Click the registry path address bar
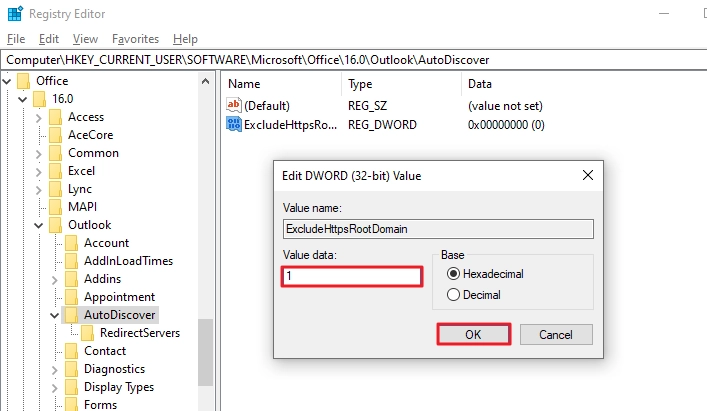 354,60
